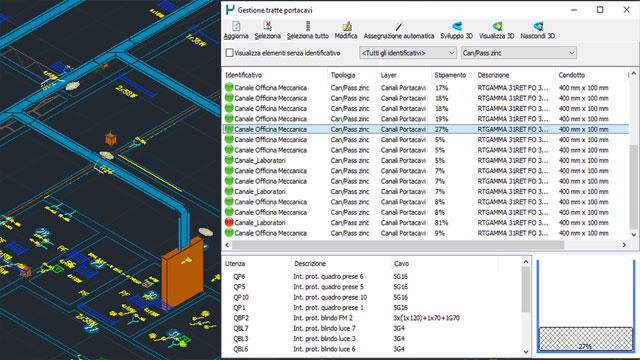
Task: Open the Modifica tool
Action: point(346,27)
